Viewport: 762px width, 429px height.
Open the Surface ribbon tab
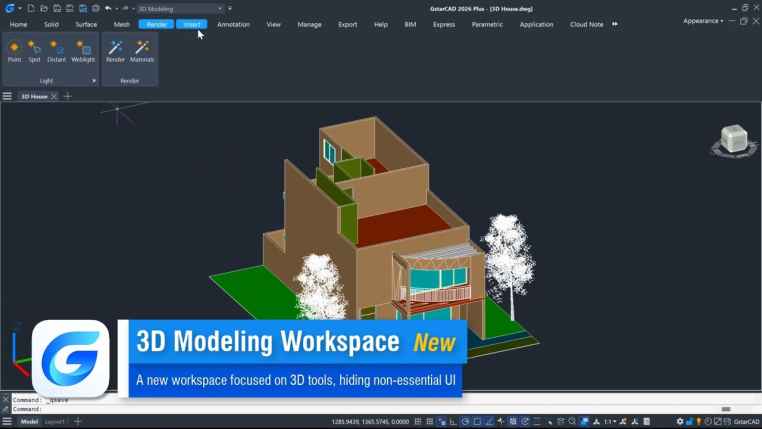coord(86,24)
